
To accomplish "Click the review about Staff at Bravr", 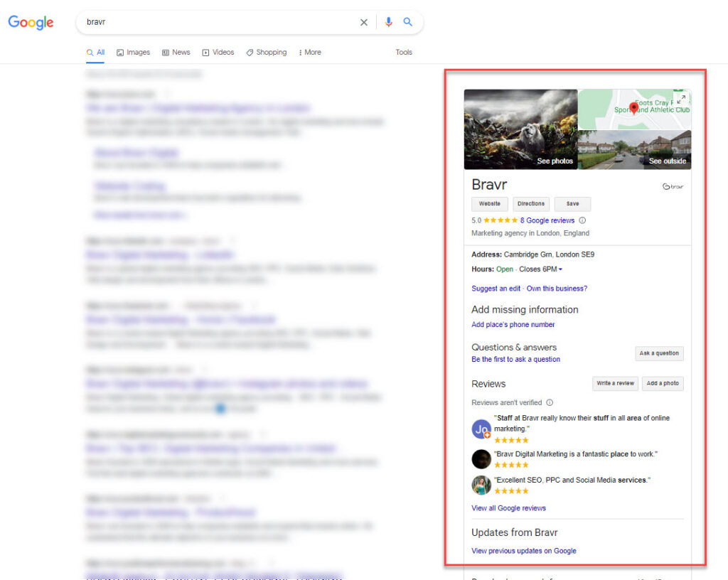I will click(582, 423).
